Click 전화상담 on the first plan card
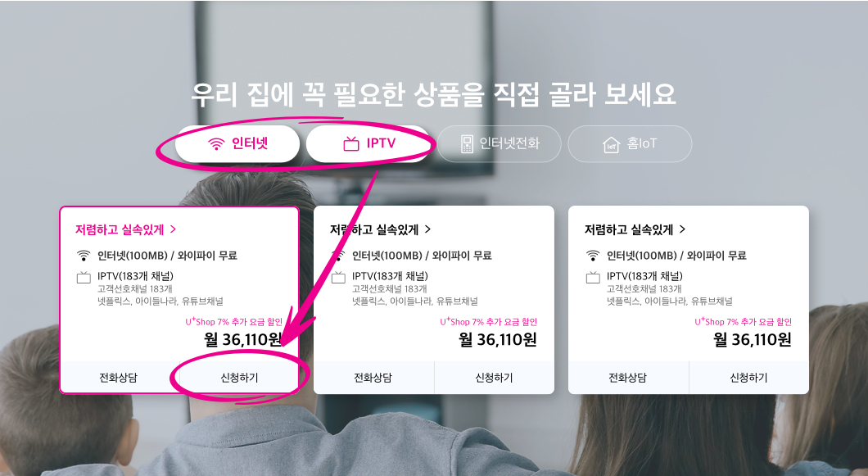868x476 pixels. (x=120, y=378)
